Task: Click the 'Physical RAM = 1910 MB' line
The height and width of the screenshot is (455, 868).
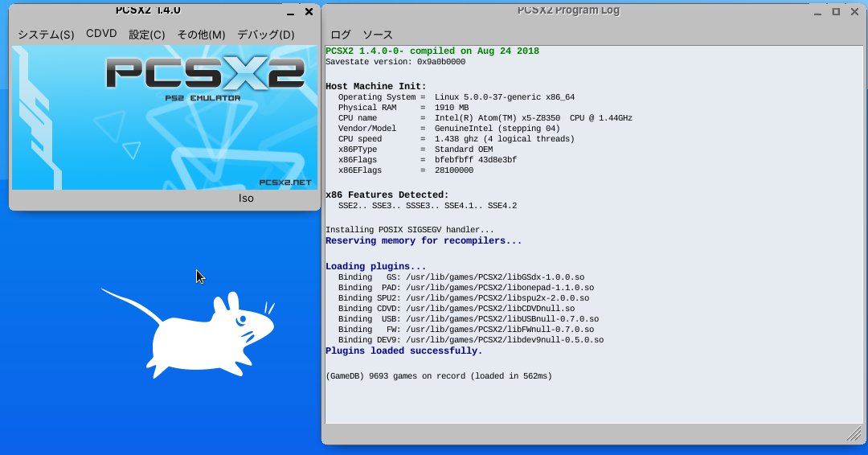Action: click(403, 108)
